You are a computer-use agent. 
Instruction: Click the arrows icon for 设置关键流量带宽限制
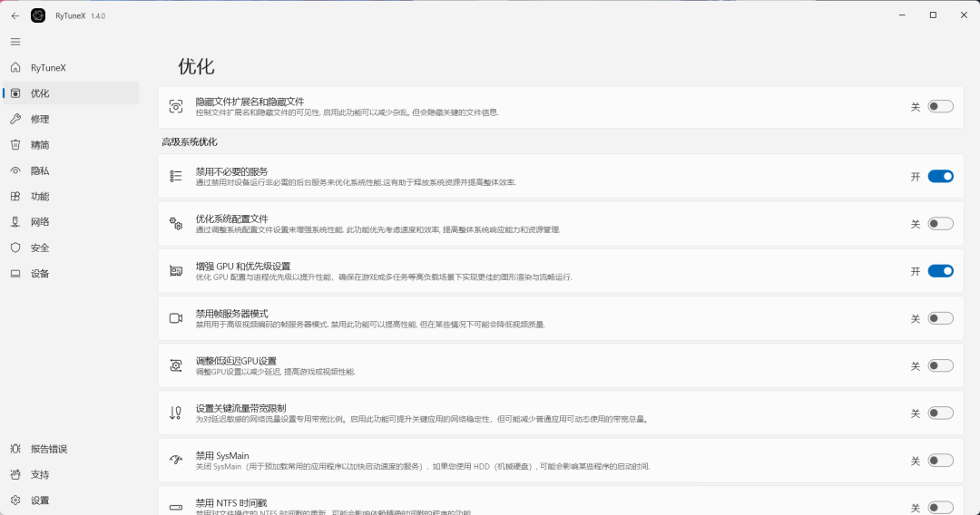click(x=176, y=413)
